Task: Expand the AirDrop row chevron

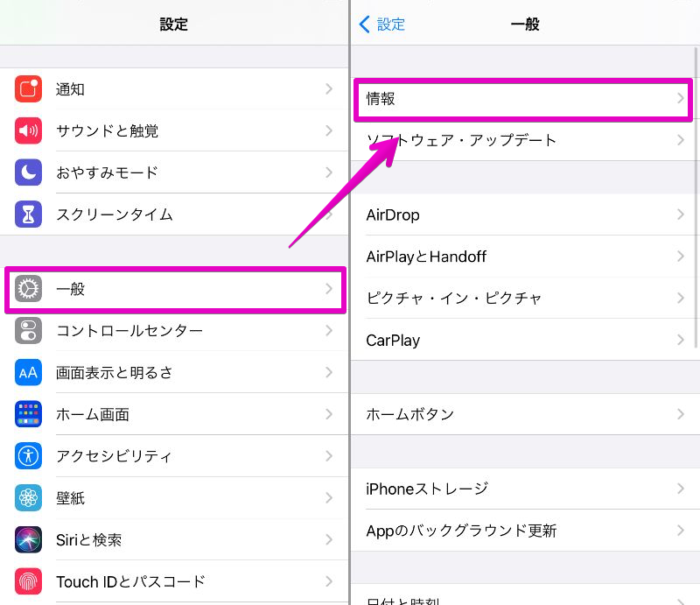Action: [x=681, y=215]
